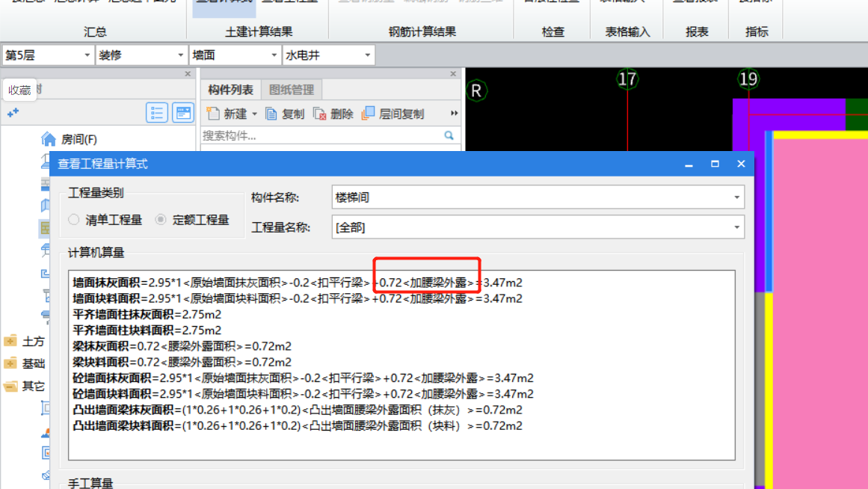
Task: Switch to the 图纸管理 tab
Action: [x=291, y=90]
